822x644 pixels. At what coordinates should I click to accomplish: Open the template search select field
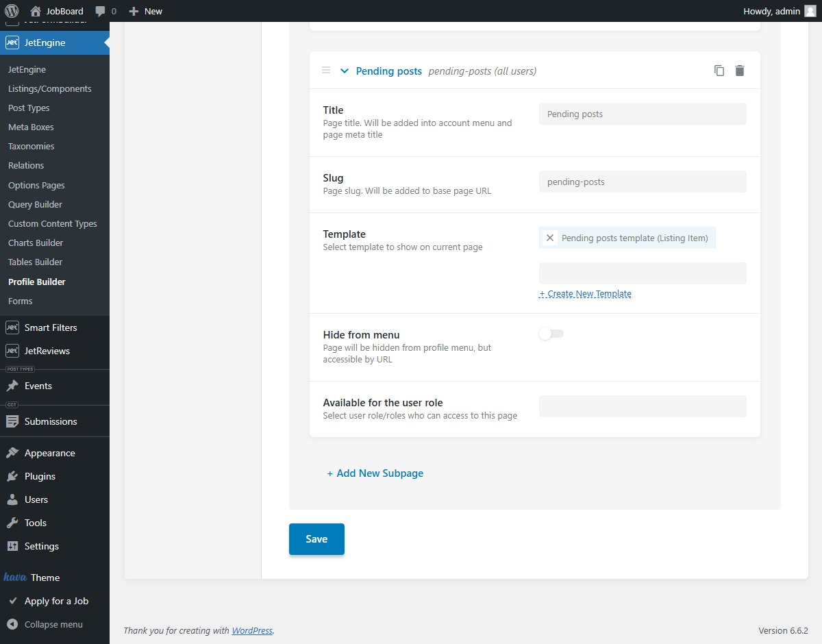(x=643, y=273)
